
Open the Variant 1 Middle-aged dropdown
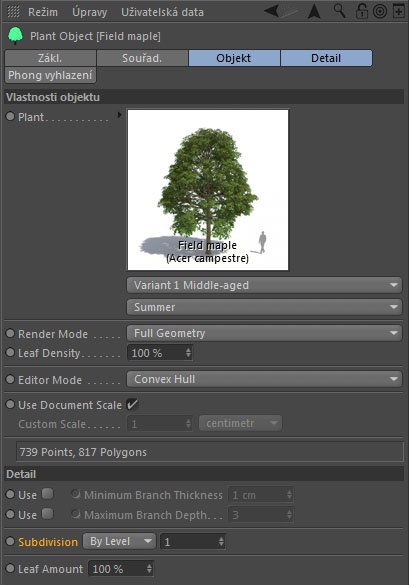click(264, 285)
